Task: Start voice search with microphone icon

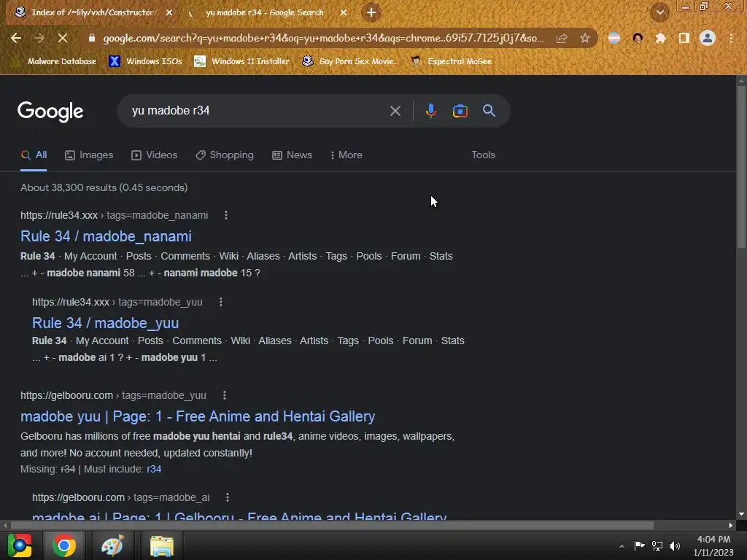Action: point(430,111)
